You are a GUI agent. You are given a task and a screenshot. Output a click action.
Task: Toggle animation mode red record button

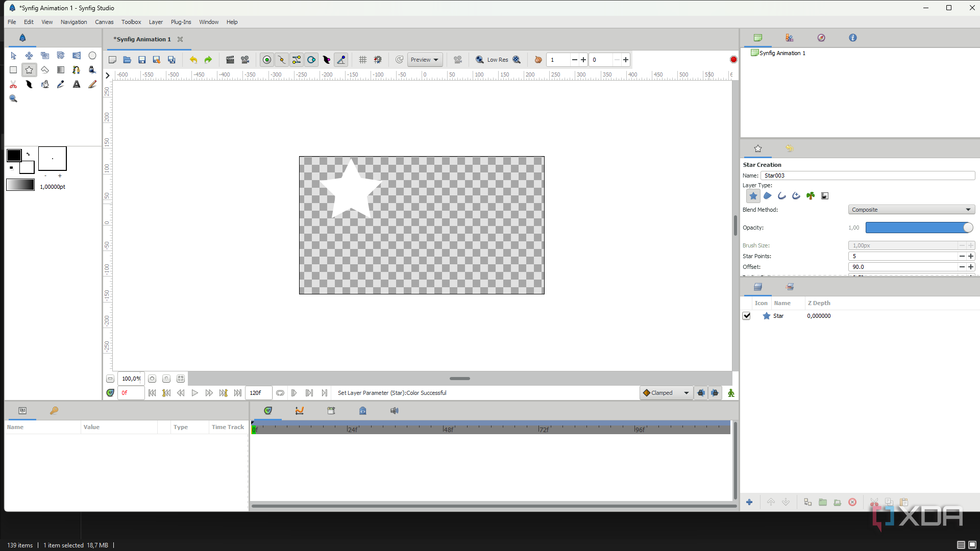click(733, 60)
